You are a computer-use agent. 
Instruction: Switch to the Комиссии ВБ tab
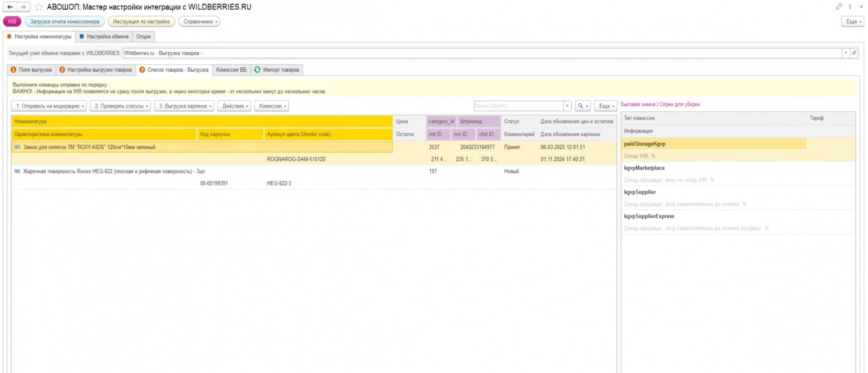(231, 69)
